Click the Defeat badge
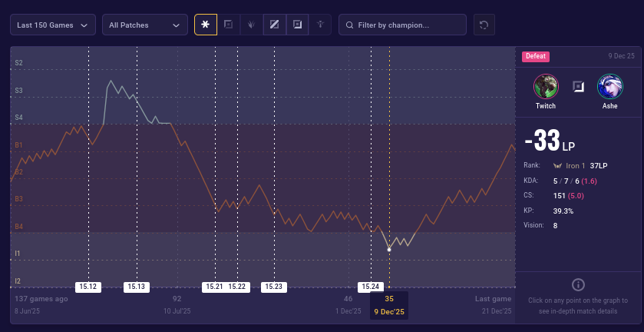 pyautogui.click(x=536, y=56)
